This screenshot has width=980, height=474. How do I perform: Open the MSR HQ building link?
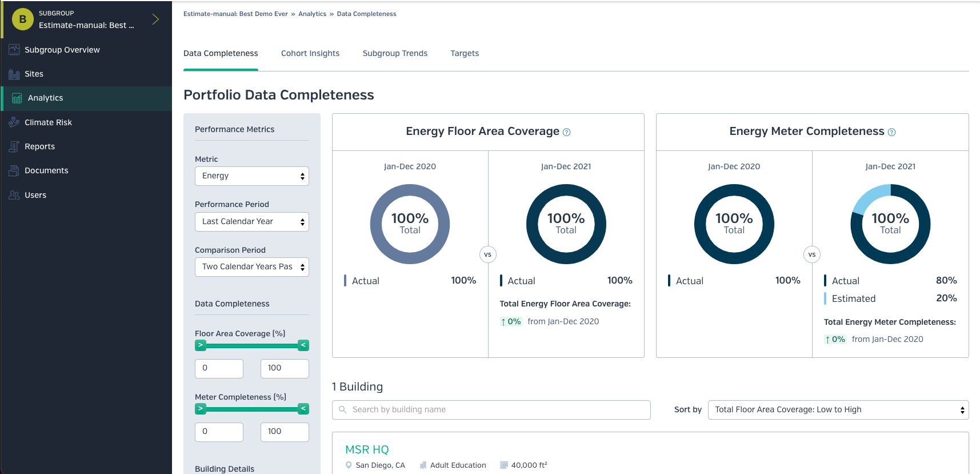point(367,449)
